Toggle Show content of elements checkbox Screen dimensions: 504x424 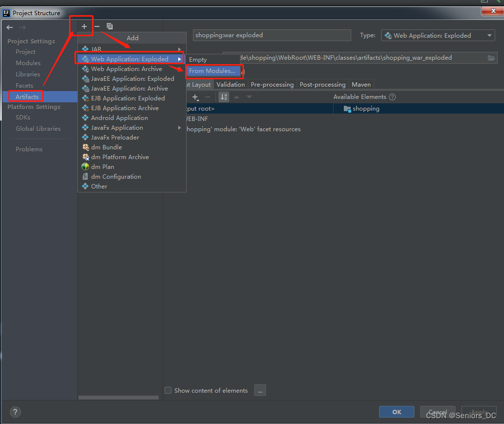[168, 390]
